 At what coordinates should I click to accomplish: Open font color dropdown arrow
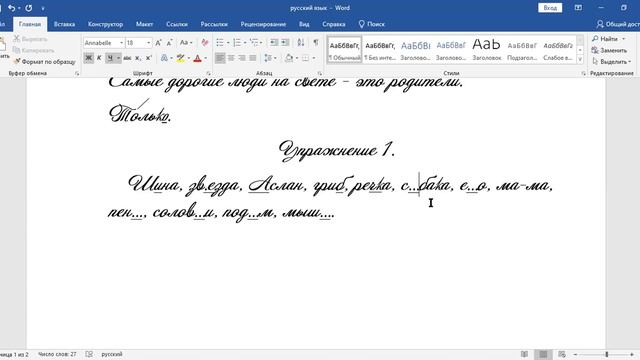pyautogui.click(x=205, y=58)
